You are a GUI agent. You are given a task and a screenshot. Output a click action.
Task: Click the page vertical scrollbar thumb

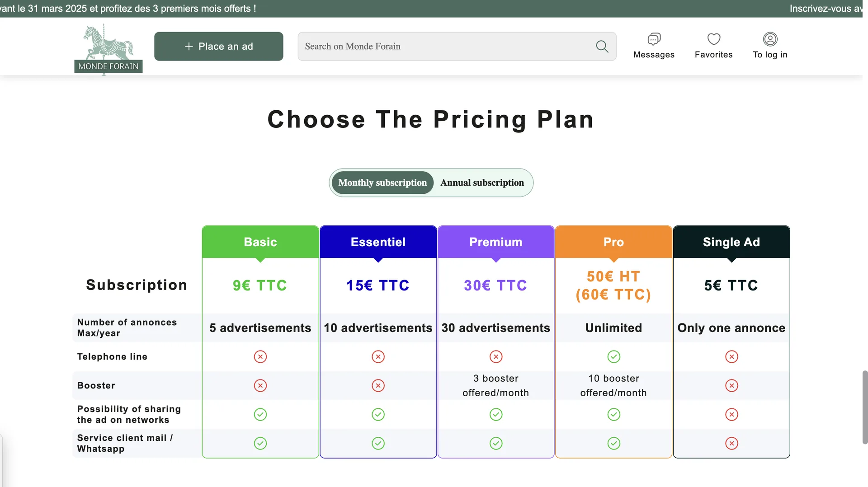(x=865, y=407)
